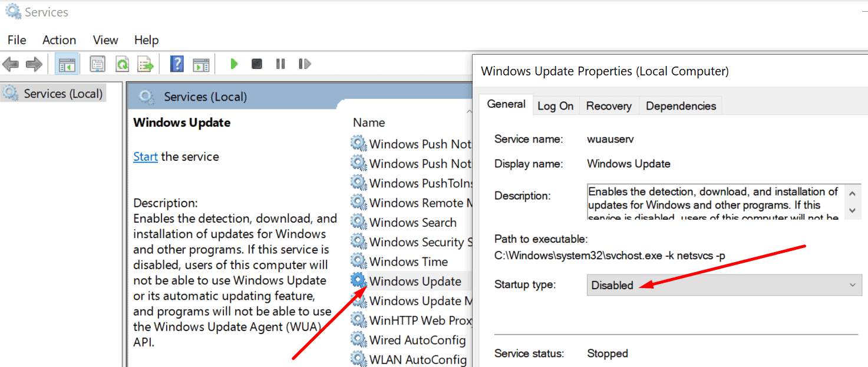Click the Services gear icon in the title bar
The height and width of the screenshot is (367, 868).
pos(13,12)
